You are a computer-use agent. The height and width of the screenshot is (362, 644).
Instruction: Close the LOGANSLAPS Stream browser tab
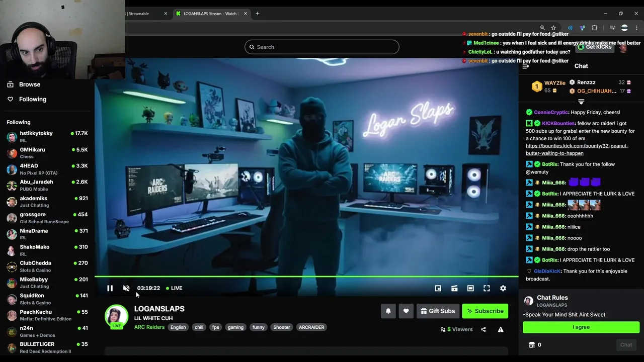[x=246, y=14]
